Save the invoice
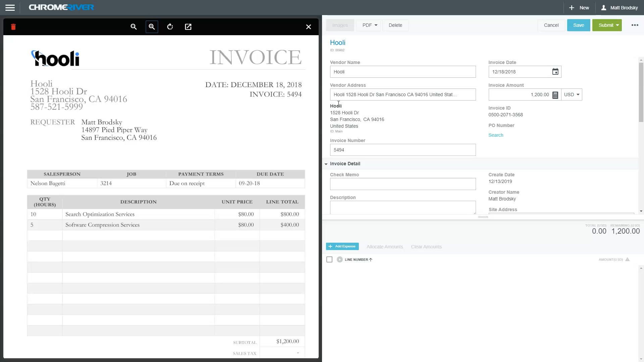 click(579, 25)
